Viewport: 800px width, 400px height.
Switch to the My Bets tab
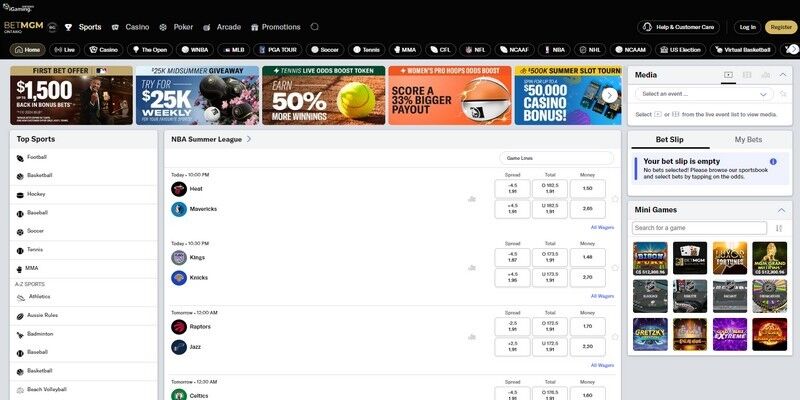(747, 140)
